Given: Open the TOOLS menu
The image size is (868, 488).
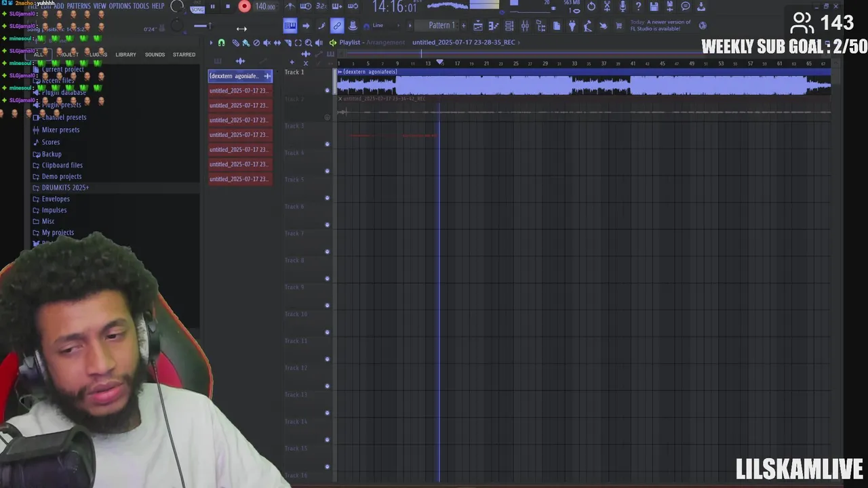Looking at the screenshot, I should point(141,6).
